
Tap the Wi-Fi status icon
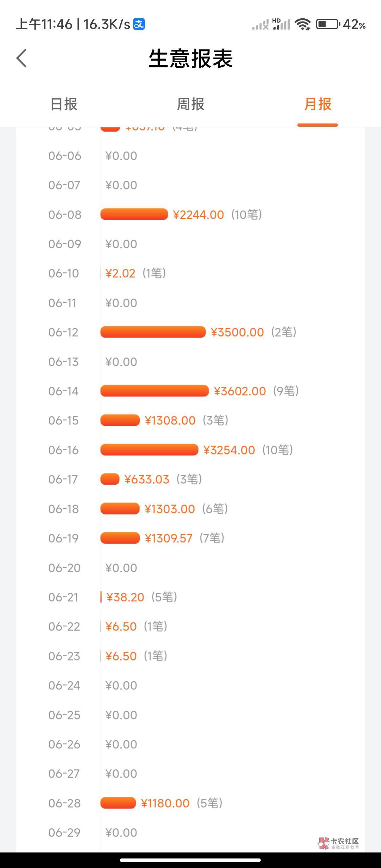(x=303, y=24)
